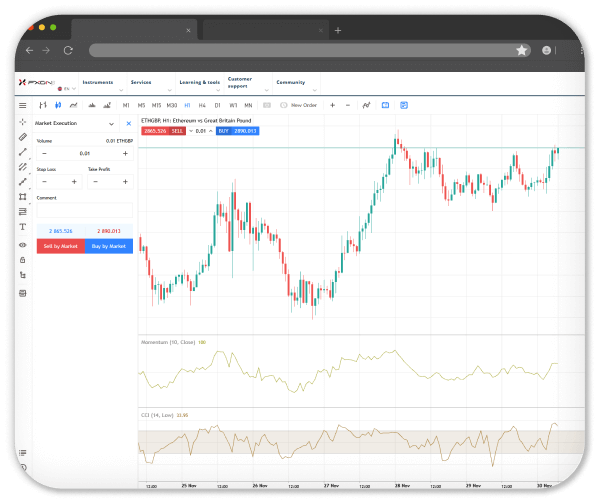Viewport: 600px width, 504px height.
Task: Select the crosshair cursor tool
Action: [23, 122]
